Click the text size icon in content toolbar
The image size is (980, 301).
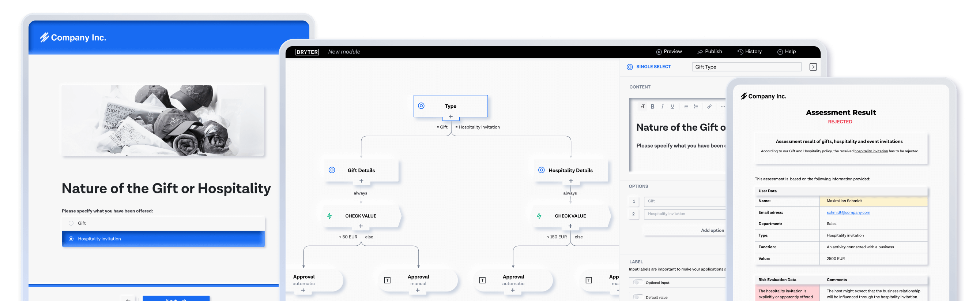point(642,107)
